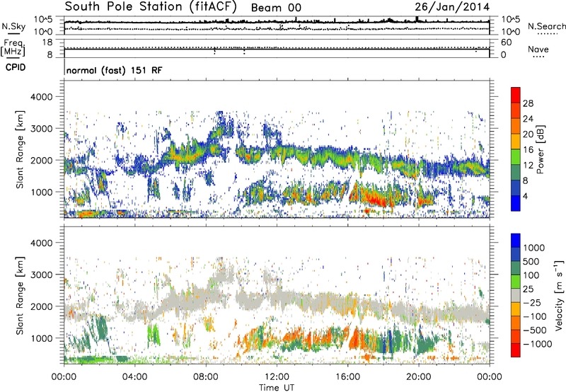This screenshot has height=392, width=566.
Task: Click the left '10^5' noise axis tick
Action: click(x=43, y=19)
